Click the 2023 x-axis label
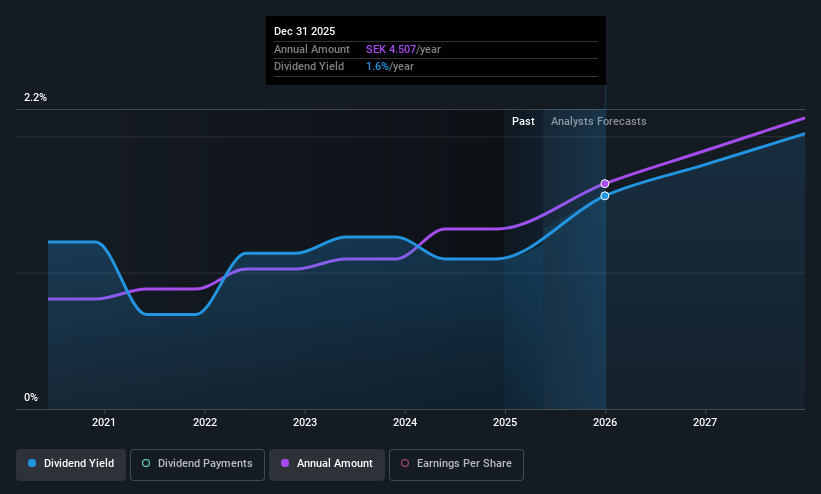 pos(305,422)
